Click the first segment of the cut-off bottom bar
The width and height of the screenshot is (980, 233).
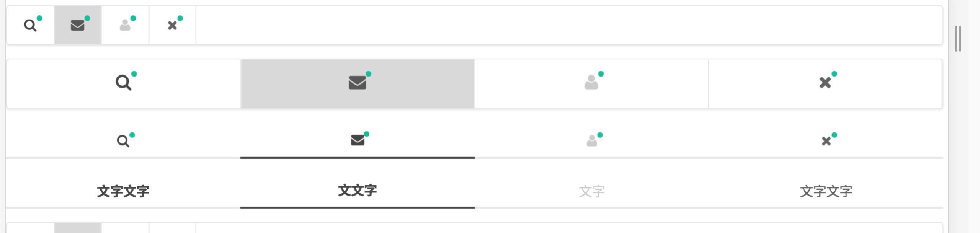31,228
